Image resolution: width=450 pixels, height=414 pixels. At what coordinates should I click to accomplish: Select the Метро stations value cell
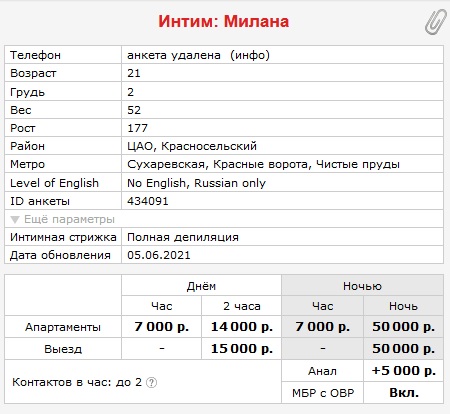[282, 164]
